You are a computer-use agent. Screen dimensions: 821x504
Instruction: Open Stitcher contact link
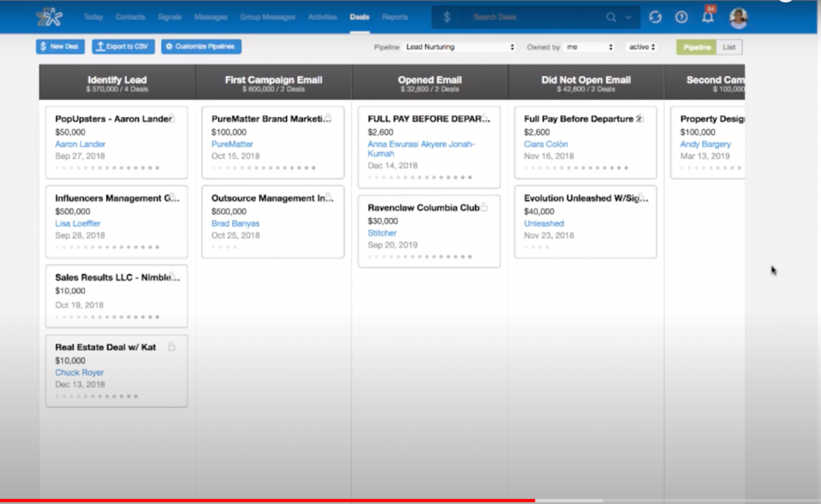click(x=382, y=233)
